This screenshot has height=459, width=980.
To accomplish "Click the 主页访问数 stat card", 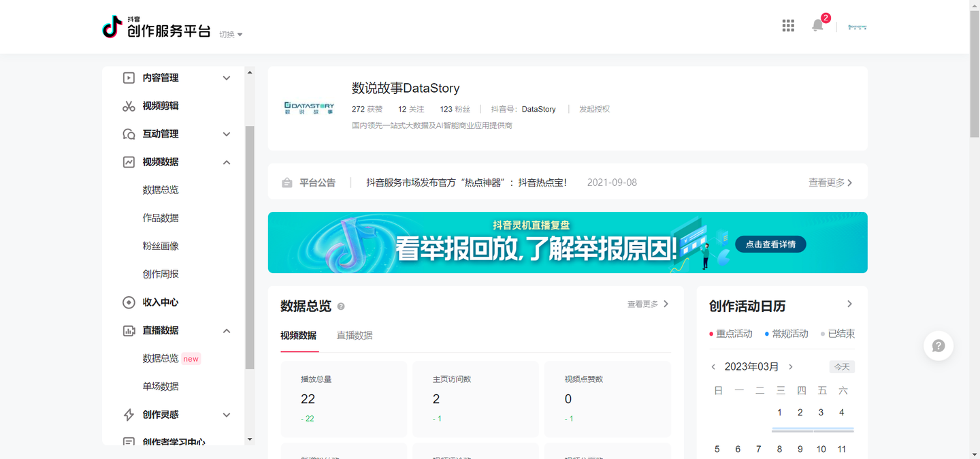I will coord(476,399).
